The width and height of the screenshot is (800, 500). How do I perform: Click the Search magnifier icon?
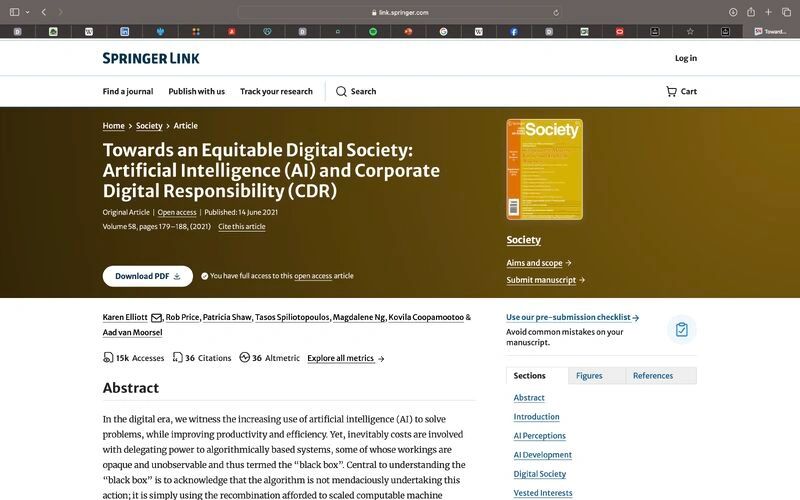tap(341, 91)
